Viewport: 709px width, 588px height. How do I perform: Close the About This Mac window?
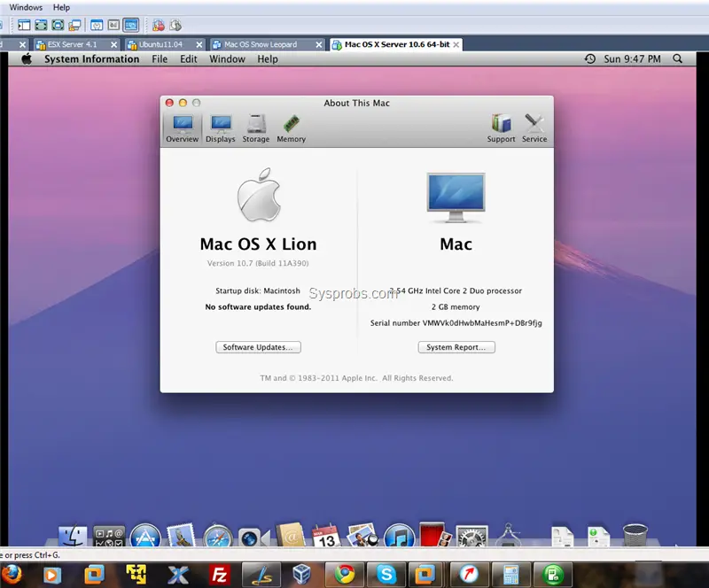pos(169,103)
